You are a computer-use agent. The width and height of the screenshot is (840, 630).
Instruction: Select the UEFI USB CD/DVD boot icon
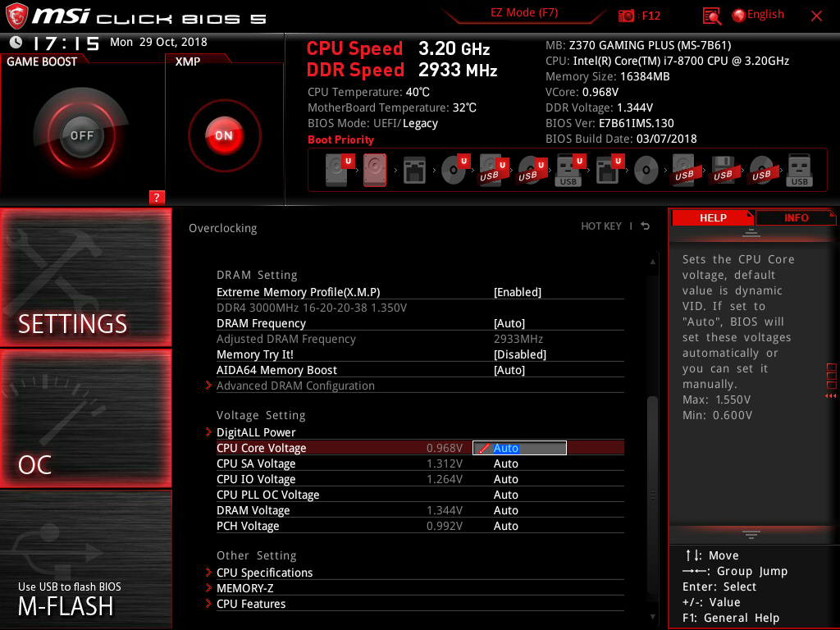(532, 170)
